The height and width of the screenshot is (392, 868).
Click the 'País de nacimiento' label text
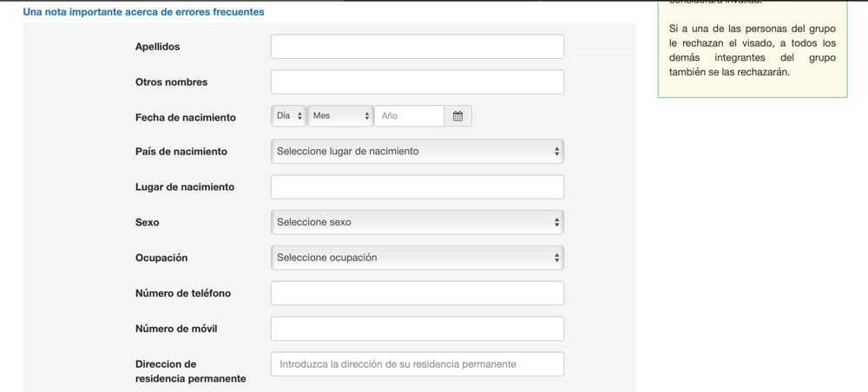(181, 152)
